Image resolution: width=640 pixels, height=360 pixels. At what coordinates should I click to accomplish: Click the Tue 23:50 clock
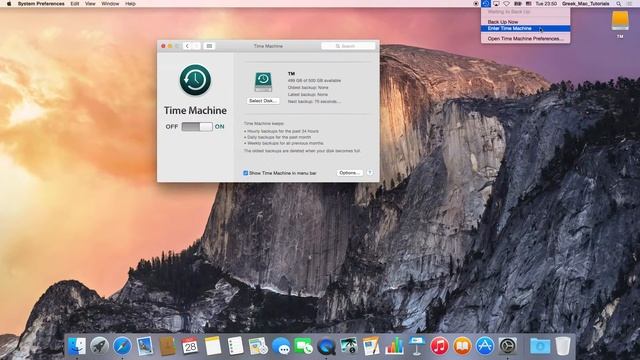point(546,4)
